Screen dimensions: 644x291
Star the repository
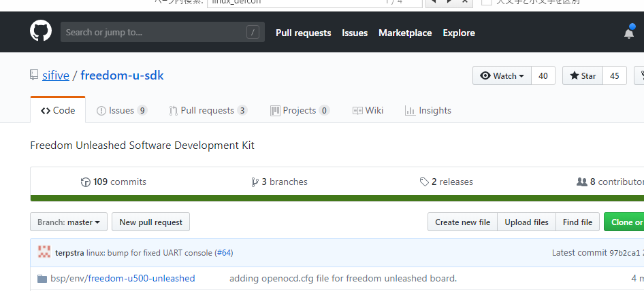[583, 75]
